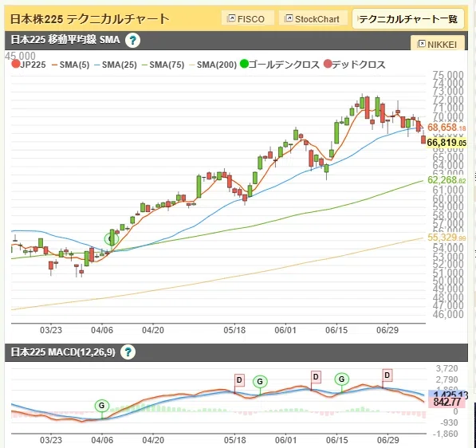The width and height of the screenshot is (476, 448).
Task: Toggle the デッドクロス legend marker
Action: (x=355, y=65)
